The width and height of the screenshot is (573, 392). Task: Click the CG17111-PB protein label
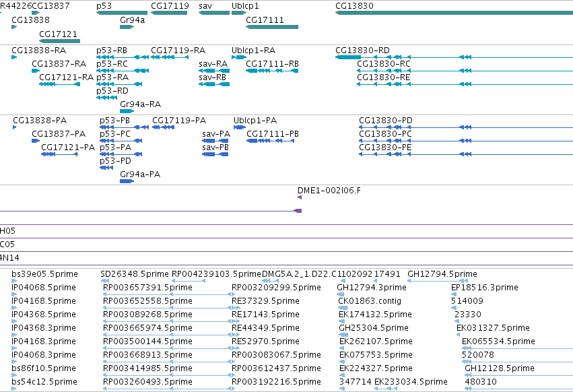point(273,134)
